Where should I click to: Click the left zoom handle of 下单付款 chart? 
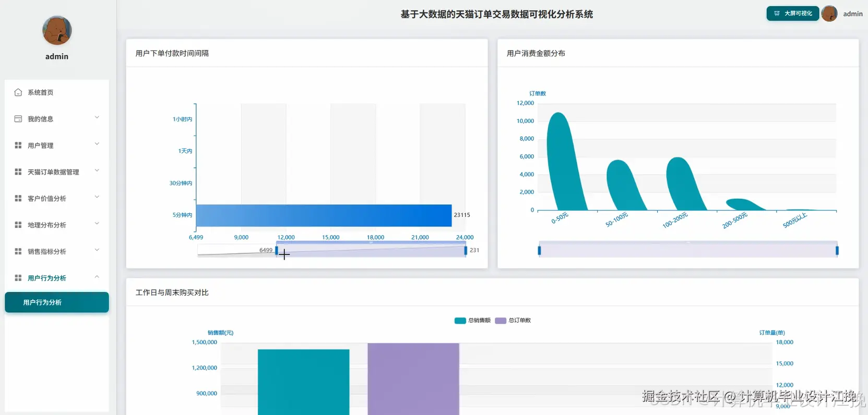[277, 251]
